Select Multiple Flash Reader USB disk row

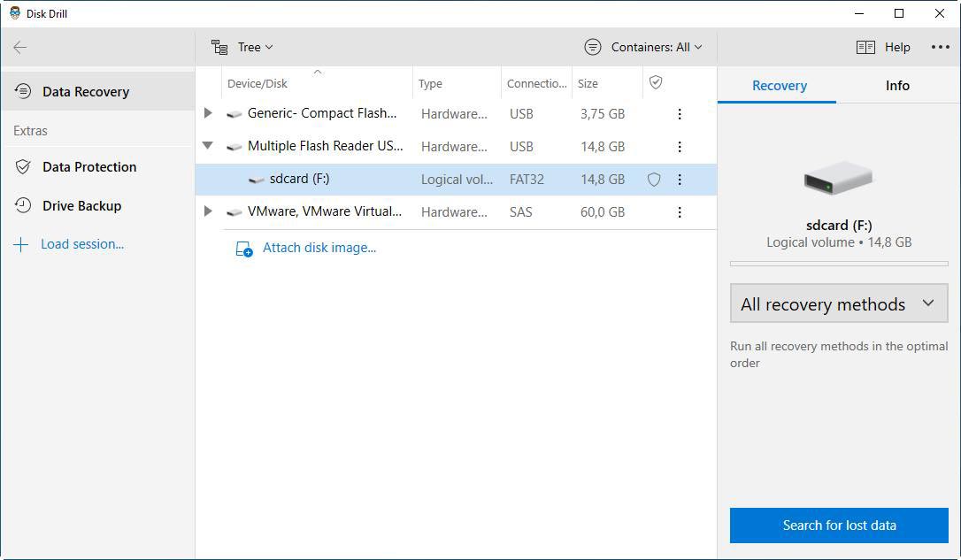(456, 147)
